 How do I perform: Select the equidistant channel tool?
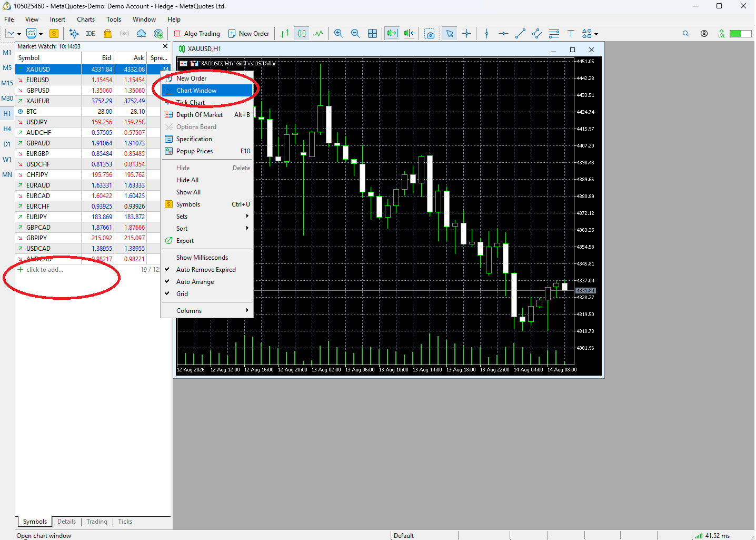click(x=537, y=33)
